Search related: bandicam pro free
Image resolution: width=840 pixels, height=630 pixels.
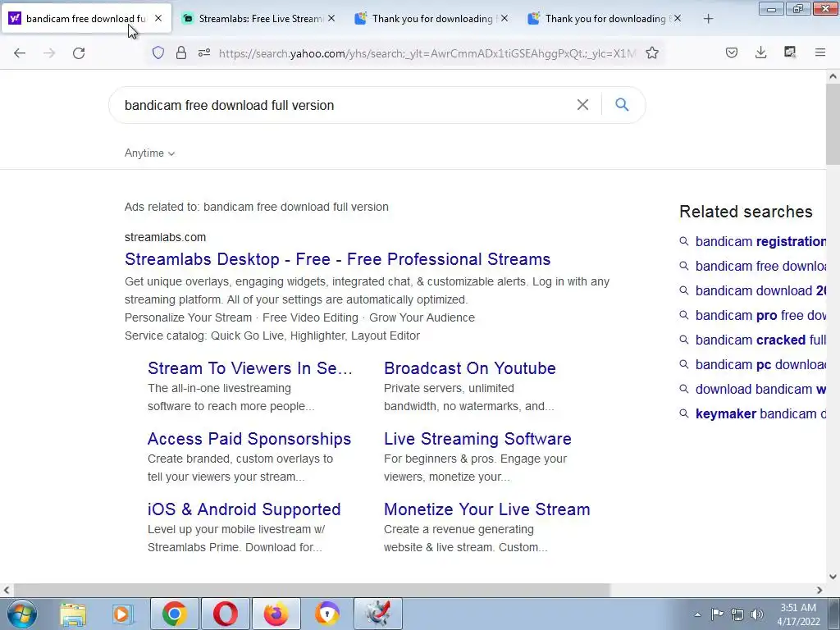[x=760, y=316]
